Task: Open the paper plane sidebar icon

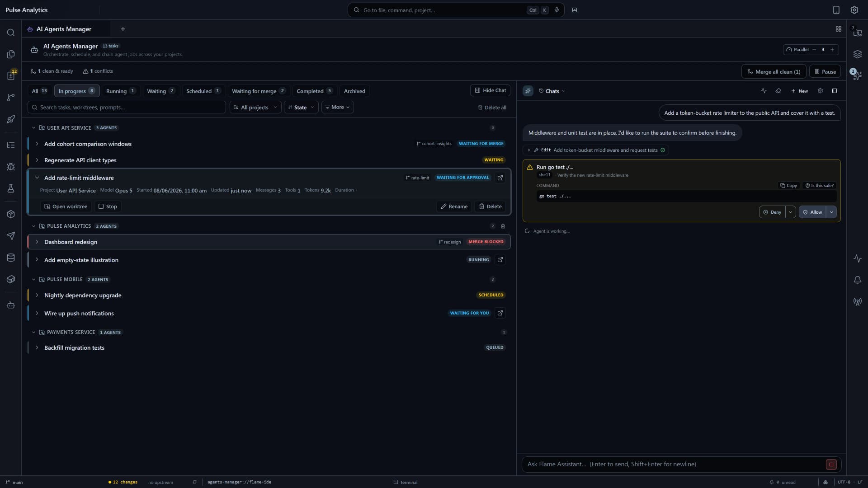Action: [11, 236]
